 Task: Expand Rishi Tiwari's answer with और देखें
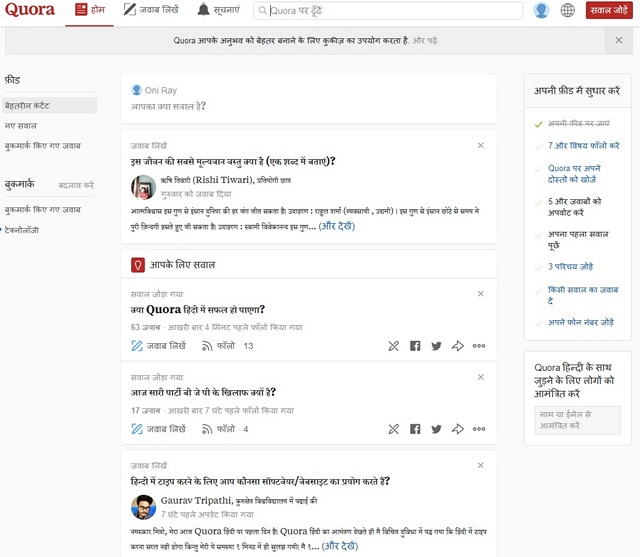coord(337,226)
